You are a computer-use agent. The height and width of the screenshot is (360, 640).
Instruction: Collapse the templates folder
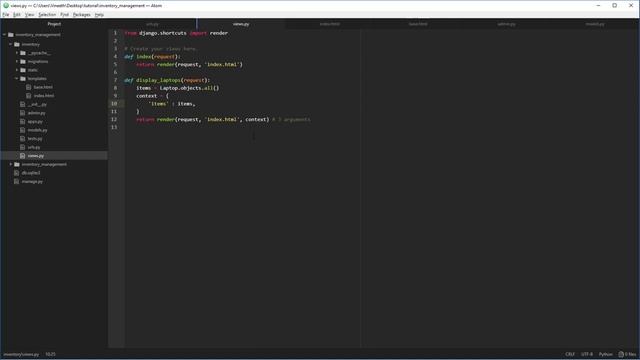click(17, 78)
